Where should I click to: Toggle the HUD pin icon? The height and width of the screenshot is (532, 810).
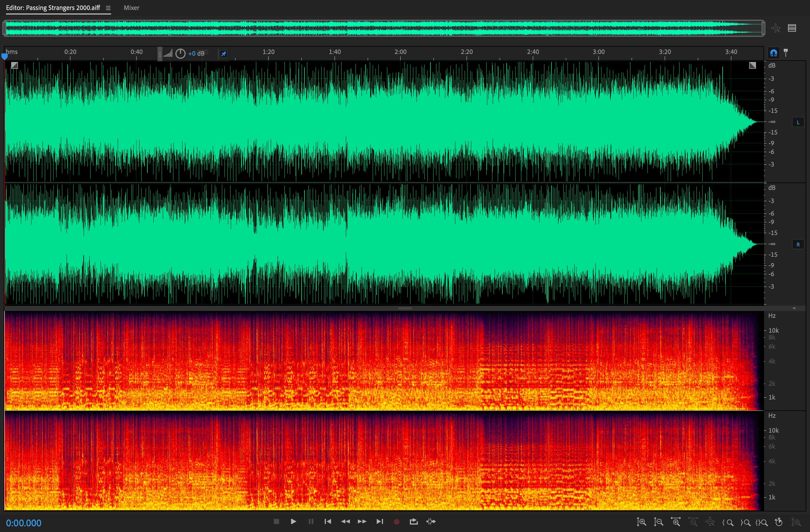pyautogui.click(x=223, y=54)
